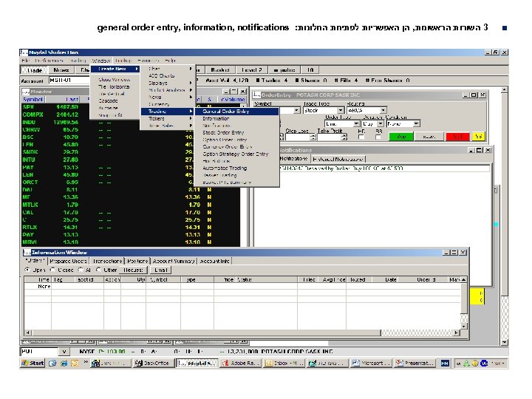Switch to Account Summary tab
532x399 pixels.
pos(174,262)
